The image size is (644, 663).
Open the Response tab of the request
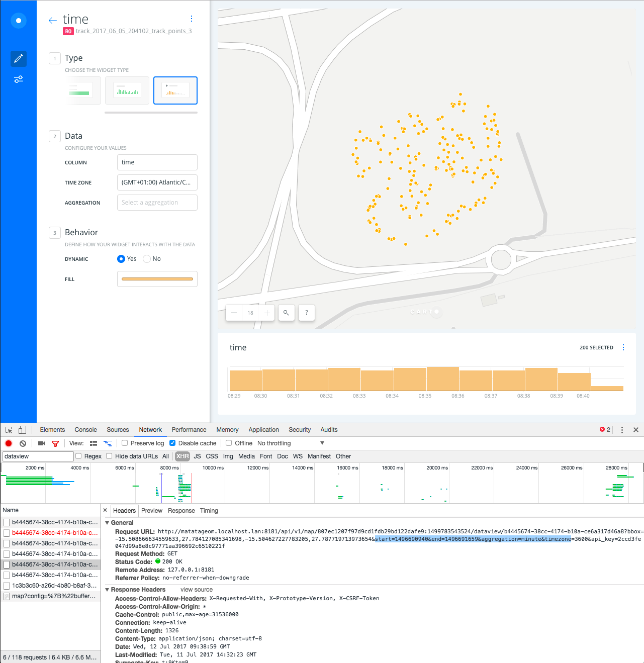181,511
